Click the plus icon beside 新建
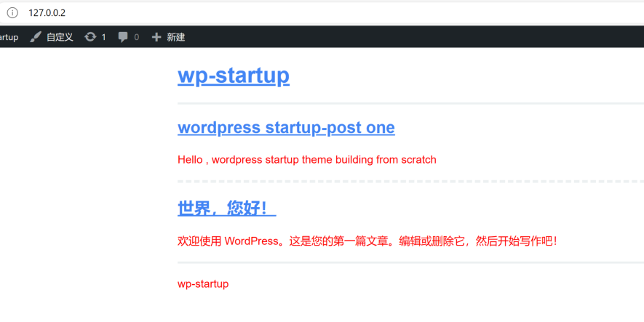 click(156, 37)
